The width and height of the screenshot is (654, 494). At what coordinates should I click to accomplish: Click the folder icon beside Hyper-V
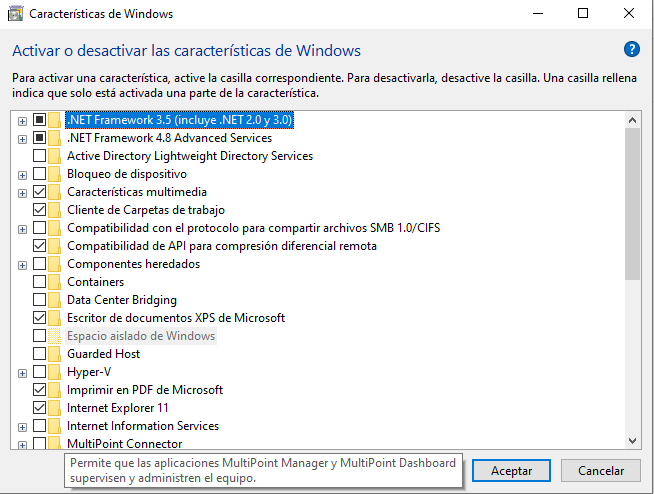click(54, 372)
